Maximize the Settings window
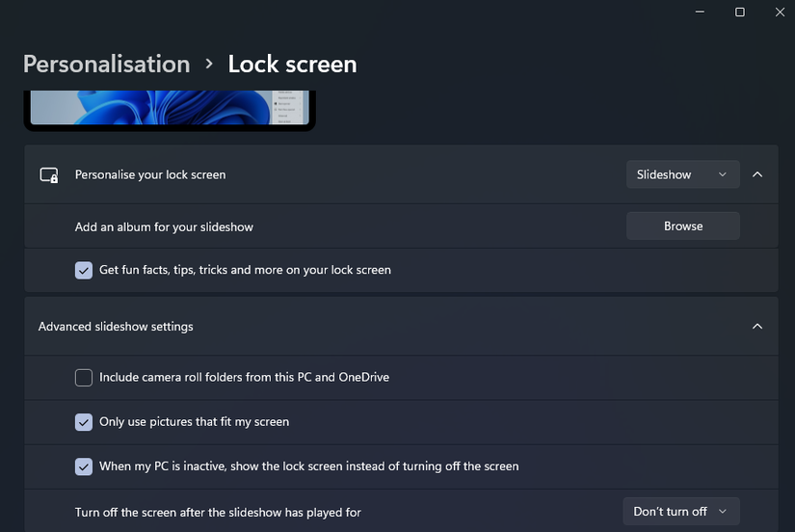795x532 pixels. tap(740, 12)
